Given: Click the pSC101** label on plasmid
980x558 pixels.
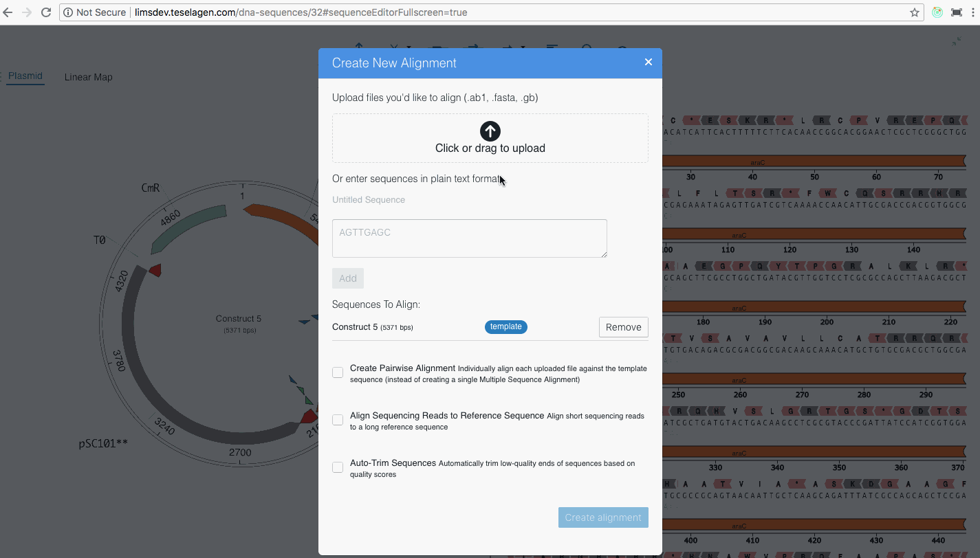Looking at the screenshot, I should (104, 444).
